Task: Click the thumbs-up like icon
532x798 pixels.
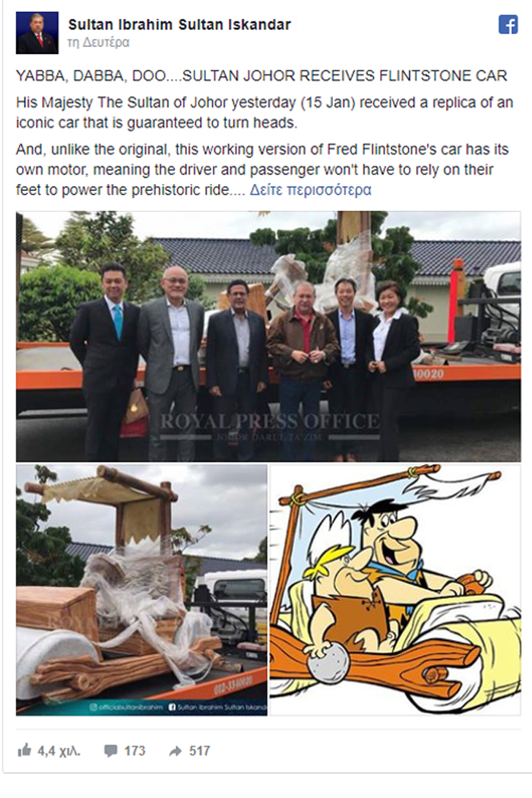Action: (24, 750)
